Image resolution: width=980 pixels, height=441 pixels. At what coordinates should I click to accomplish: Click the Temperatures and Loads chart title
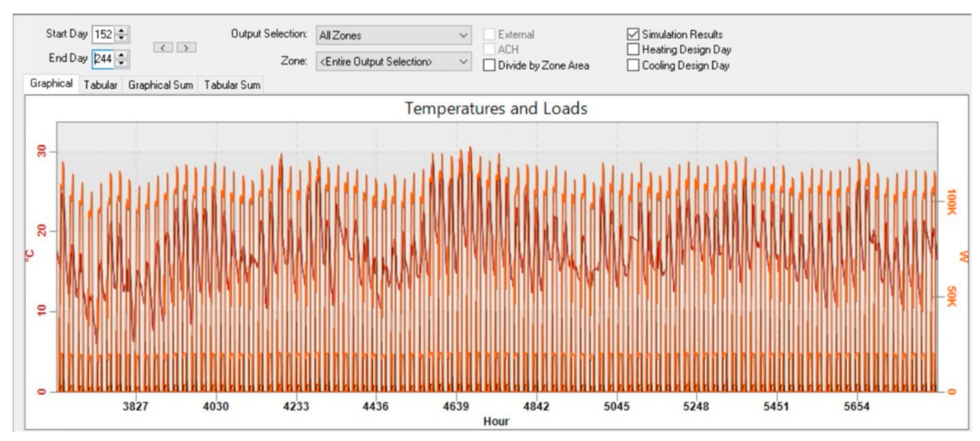coord(496,108)
